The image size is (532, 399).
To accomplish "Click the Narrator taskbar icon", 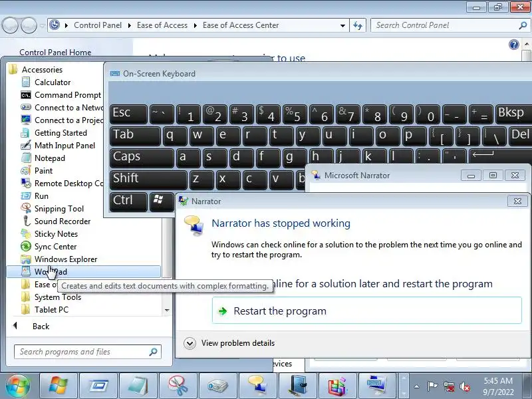I will pos(258,386).
